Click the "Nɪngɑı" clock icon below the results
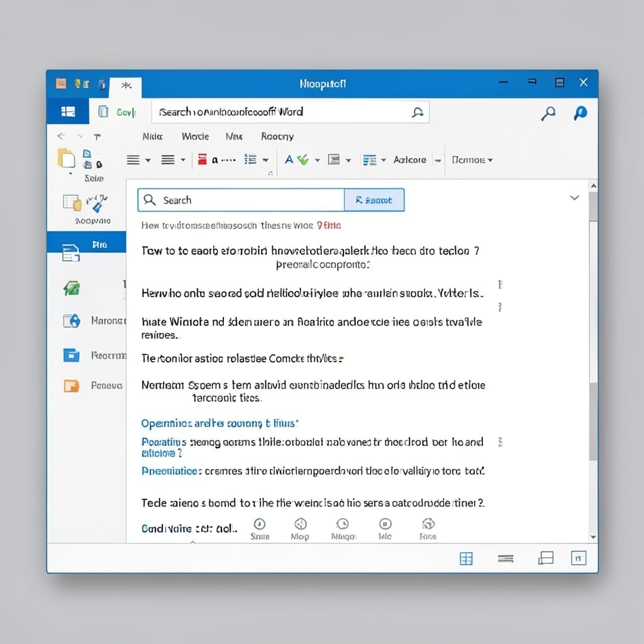 (343, 524)
